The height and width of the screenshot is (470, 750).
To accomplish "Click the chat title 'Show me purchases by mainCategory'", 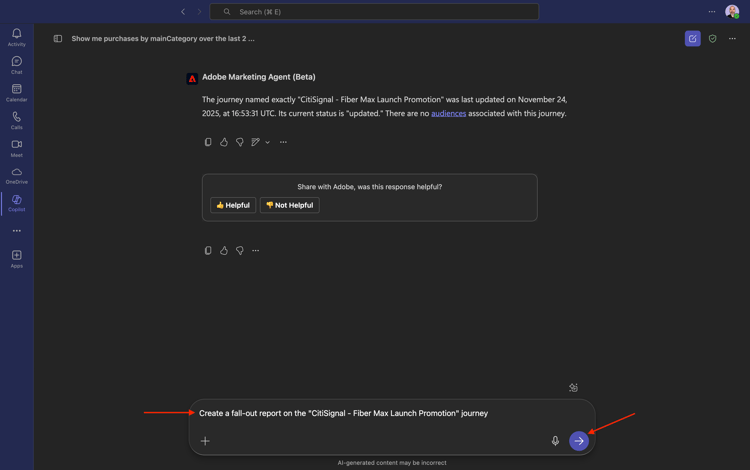I will tap(163, 39).
